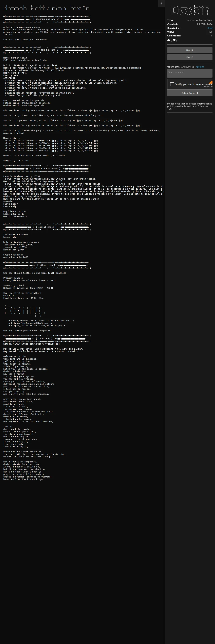The image size is (215, 644).
Task: Open the TOS link
Action: 170,109
